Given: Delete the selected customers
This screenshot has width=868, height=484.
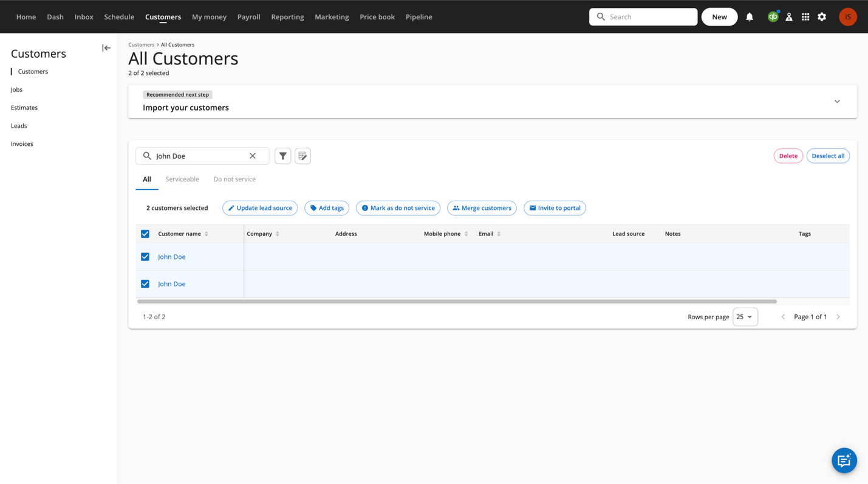Looking at the screenshot, I should coord(788,156).
